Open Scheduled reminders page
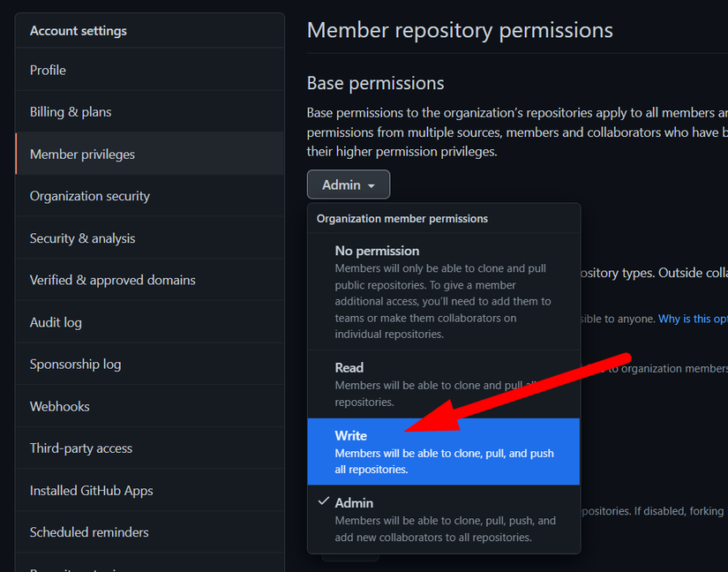The image size is (728, 572). 89,532
